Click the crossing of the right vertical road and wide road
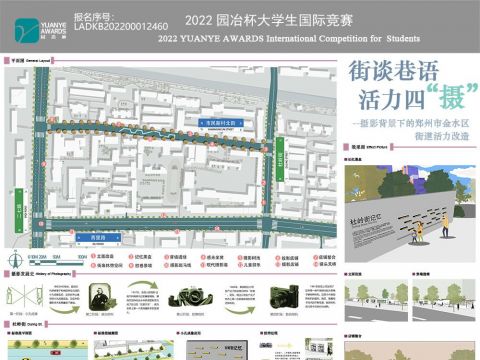This screenshot has width=480, height=360. [x=267, y=224]
